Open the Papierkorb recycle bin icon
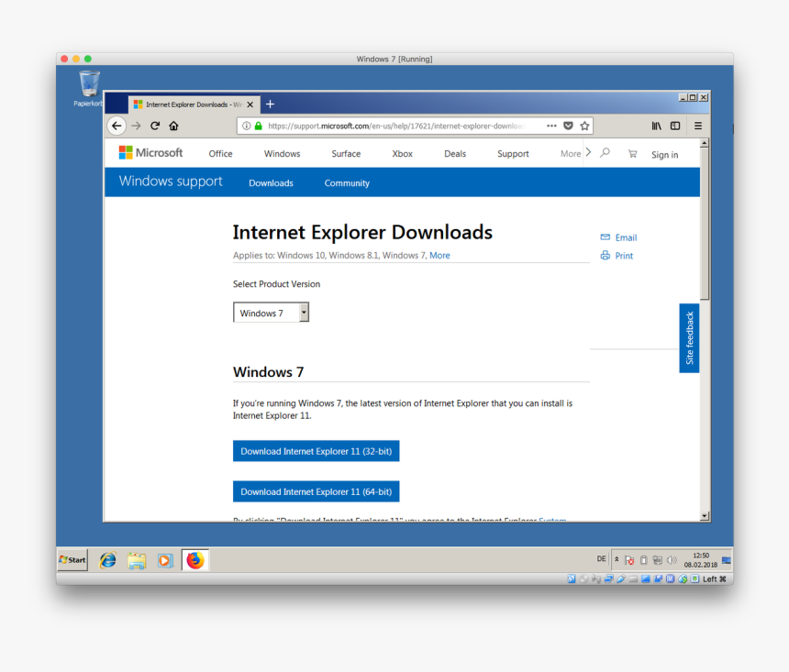 89,89
